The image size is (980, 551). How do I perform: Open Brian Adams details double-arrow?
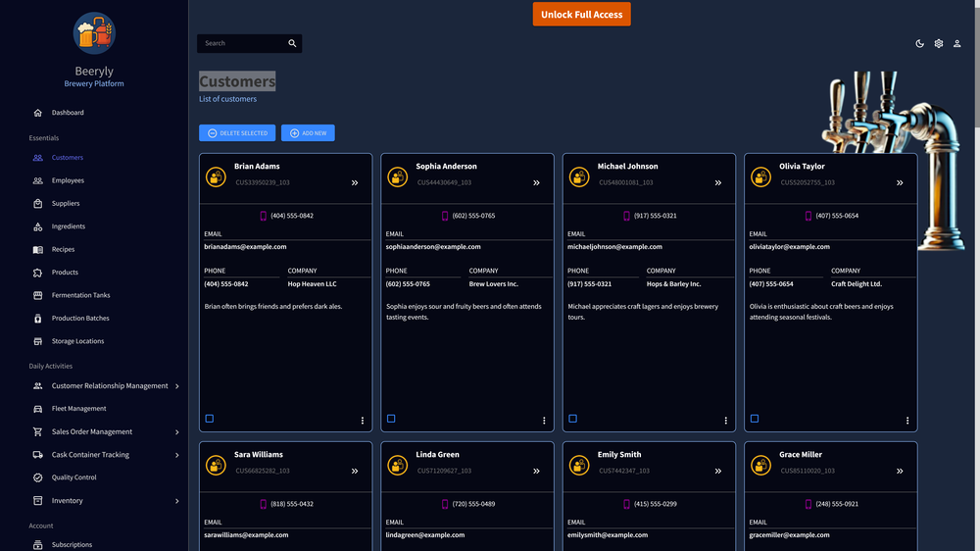[x=355, y=183]
